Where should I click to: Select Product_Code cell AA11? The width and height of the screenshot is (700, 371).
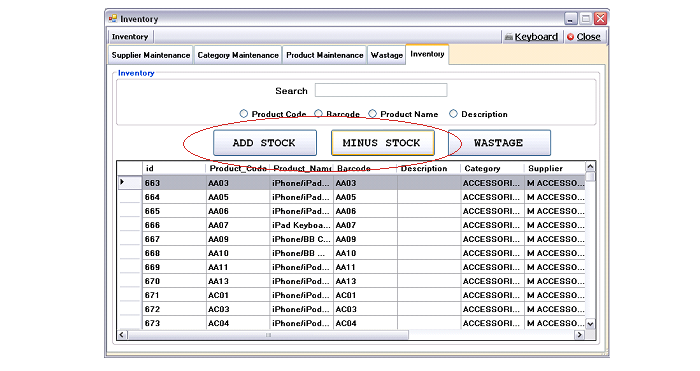coord(238,267)
